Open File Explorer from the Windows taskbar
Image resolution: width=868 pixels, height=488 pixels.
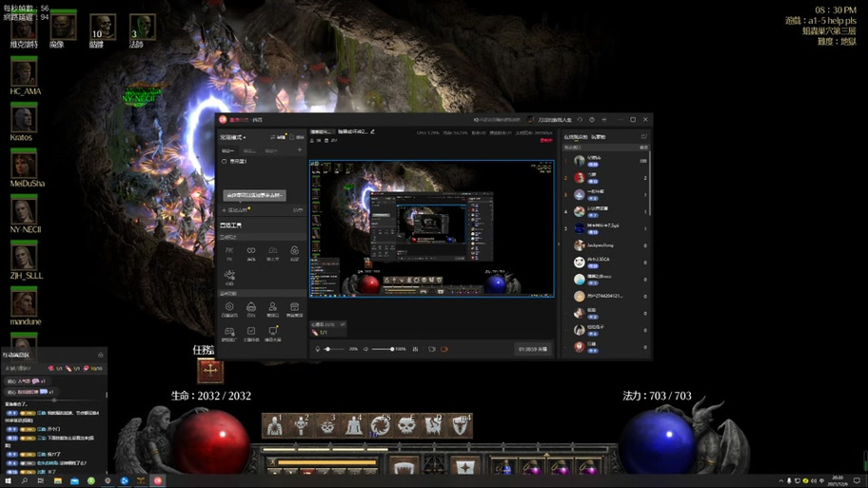57,481
